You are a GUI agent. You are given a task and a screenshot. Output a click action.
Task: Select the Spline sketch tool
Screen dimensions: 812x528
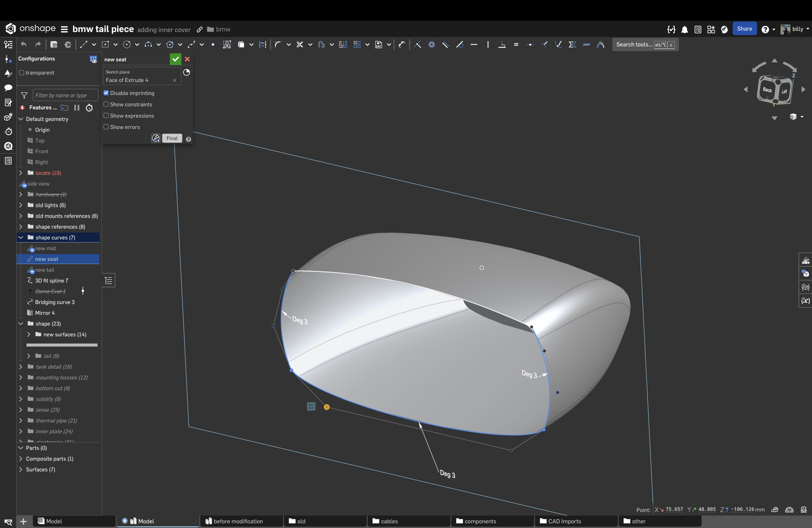tap(191, 45)
